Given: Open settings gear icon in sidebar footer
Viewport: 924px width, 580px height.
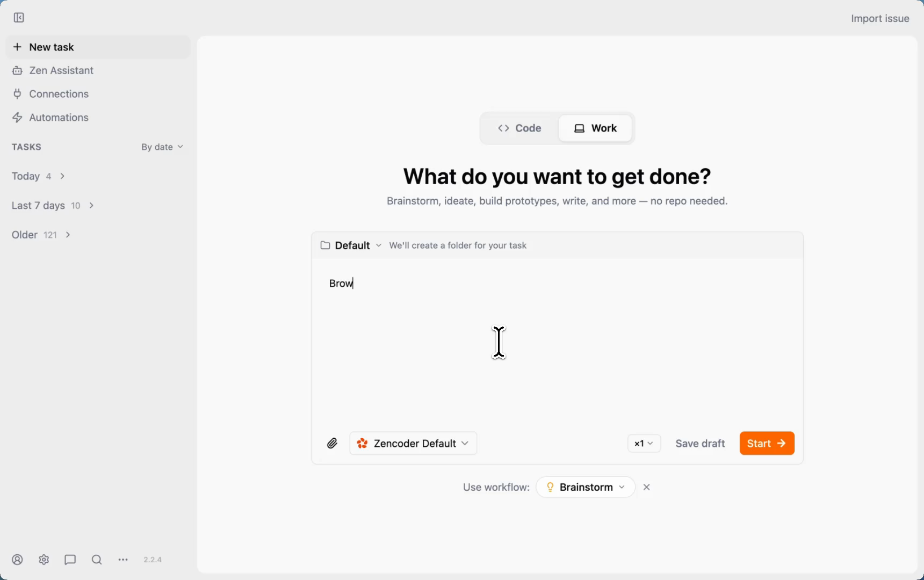Looking at the screenshot, I should pos(44,560).
